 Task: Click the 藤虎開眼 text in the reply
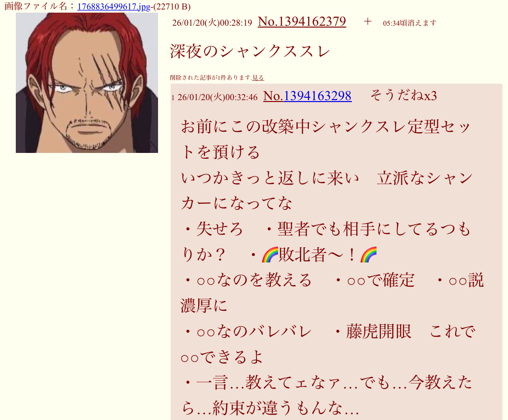pos(378,331)
